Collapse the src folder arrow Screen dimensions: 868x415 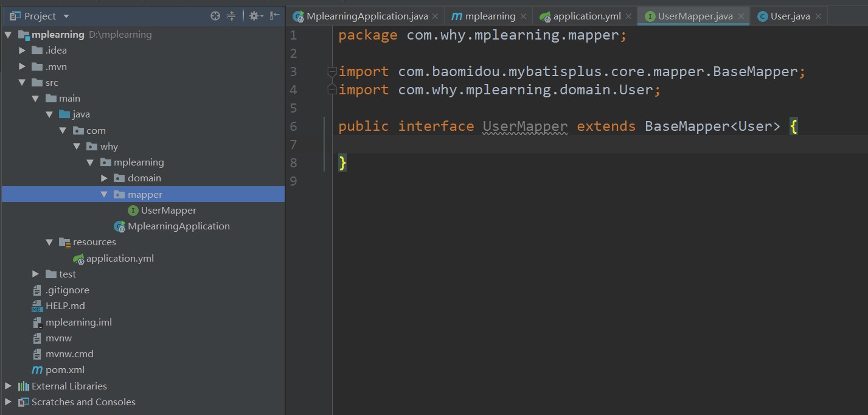click(23, 82)
